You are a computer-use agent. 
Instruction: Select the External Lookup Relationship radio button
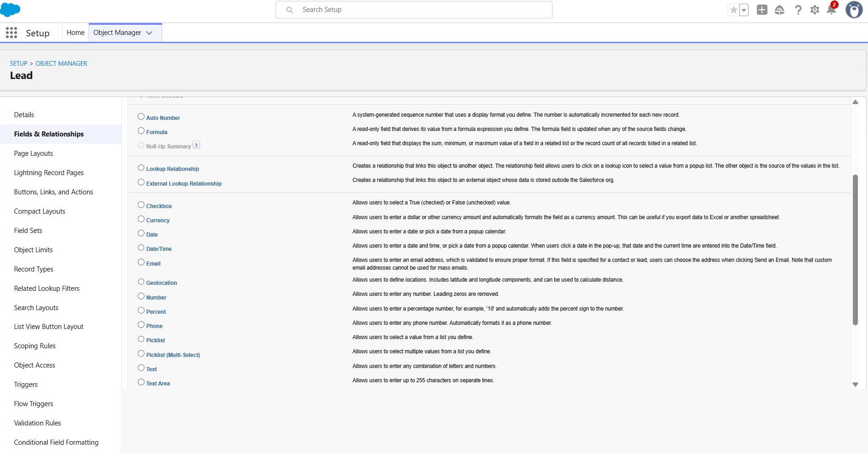141,182
